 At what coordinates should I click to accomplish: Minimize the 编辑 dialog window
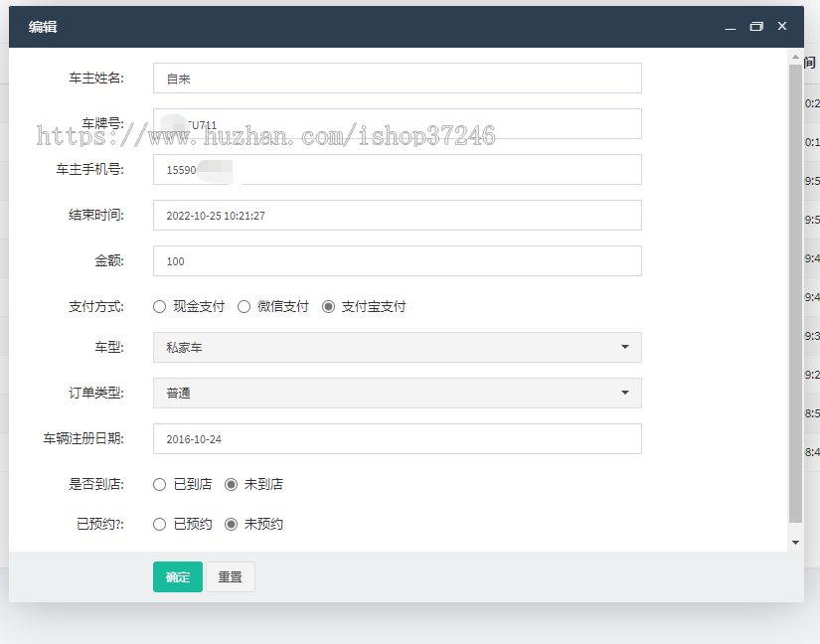pyautogui.click(x=731, y=27)
